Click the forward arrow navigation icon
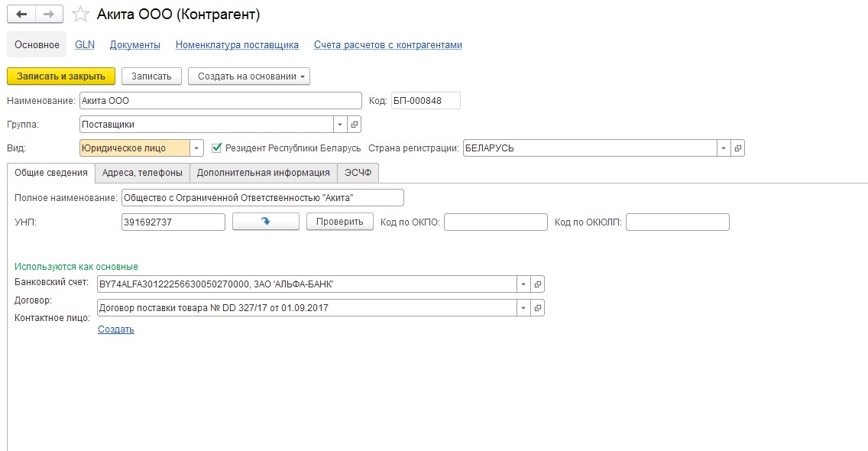The width and height of the screenshot is (868, 451). pos(49,15)
